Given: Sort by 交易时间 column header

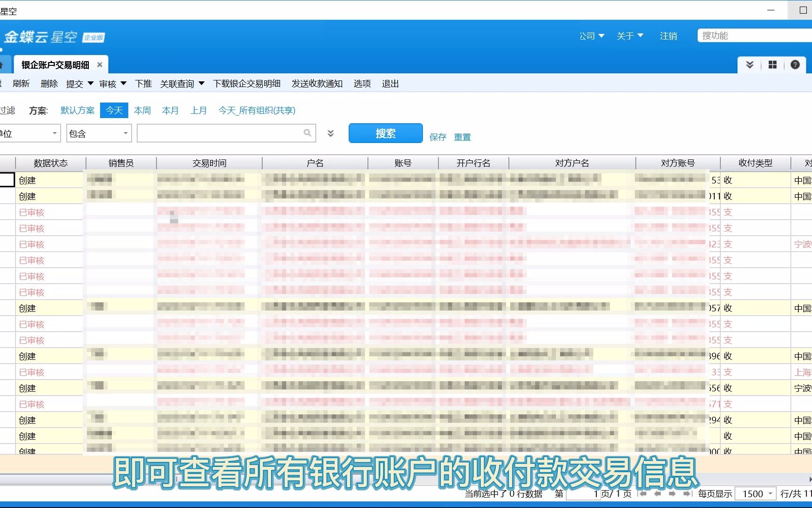Looking at the screenshot, I should [x=210, y=163].
